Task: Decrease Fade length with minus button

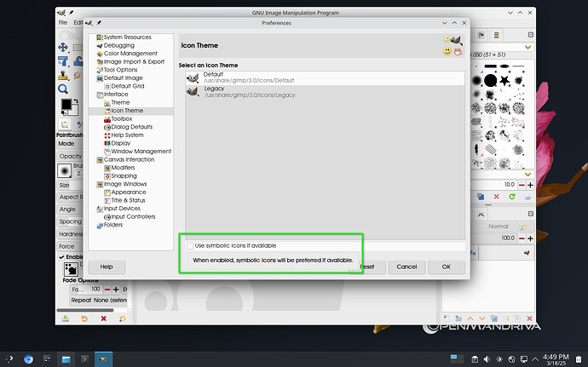Action: pos(107,290)
